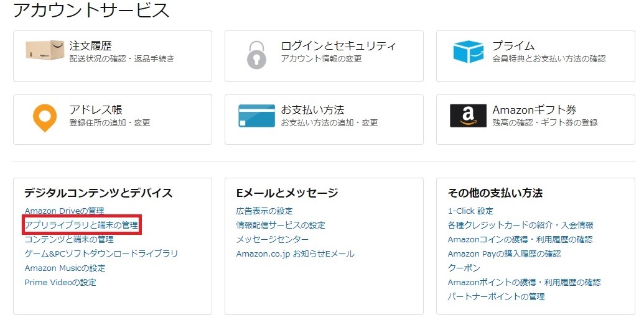This screenshot has height=315, width=644.
Task: Click the orange map pin icon for アドレス帳
Action: pyautogui.click(x=45, y=118)
